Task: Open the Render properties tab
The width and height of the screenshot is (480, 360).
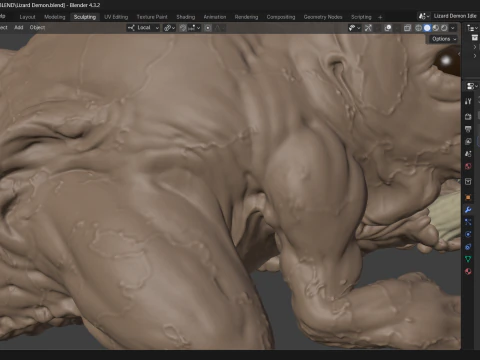Action: (x=468, y=116)
